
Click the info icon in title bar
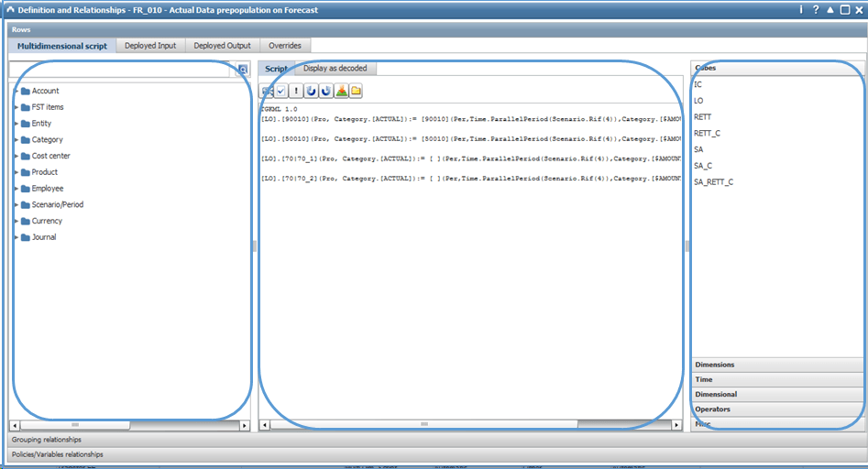[x=801, y=10]
